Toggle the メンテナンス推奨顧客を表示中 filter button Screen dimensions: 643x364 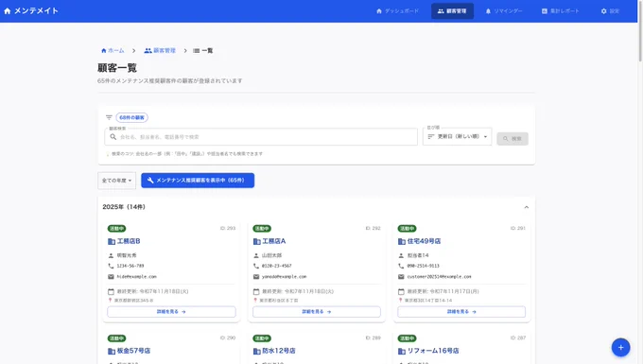(x=198, y=181)
